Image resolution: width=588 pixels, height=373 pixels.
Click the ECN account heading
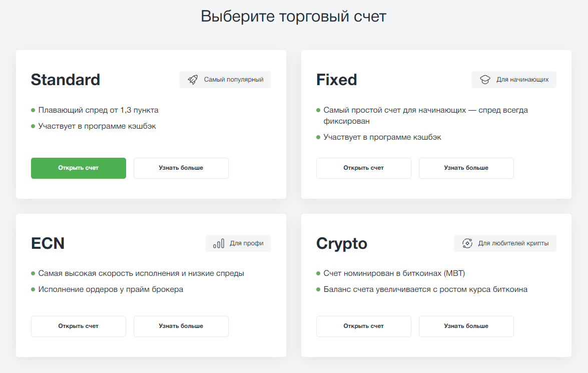tap(48, 243)
